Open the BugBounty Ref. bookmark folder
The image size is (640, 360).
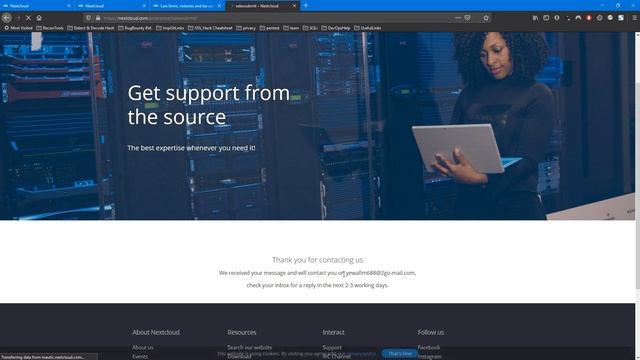(x=135, y=28)
